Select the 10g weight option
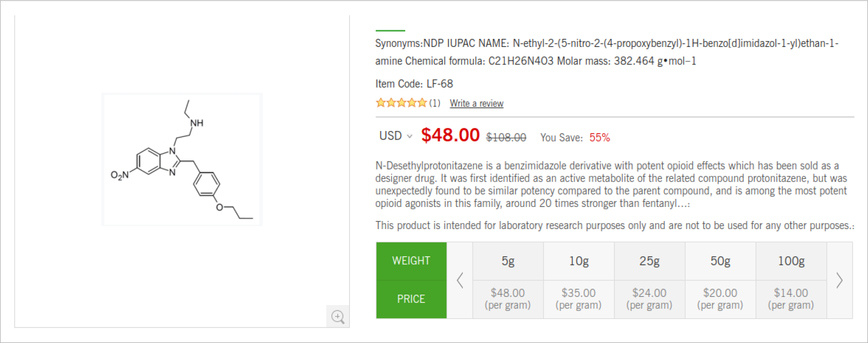 579,261
